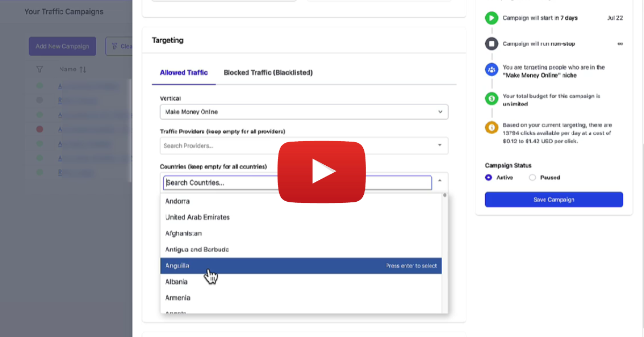Screen dimensions: 644x337
Task: Click the infinity symbol beside non-stop run
Action: point(620,44)
